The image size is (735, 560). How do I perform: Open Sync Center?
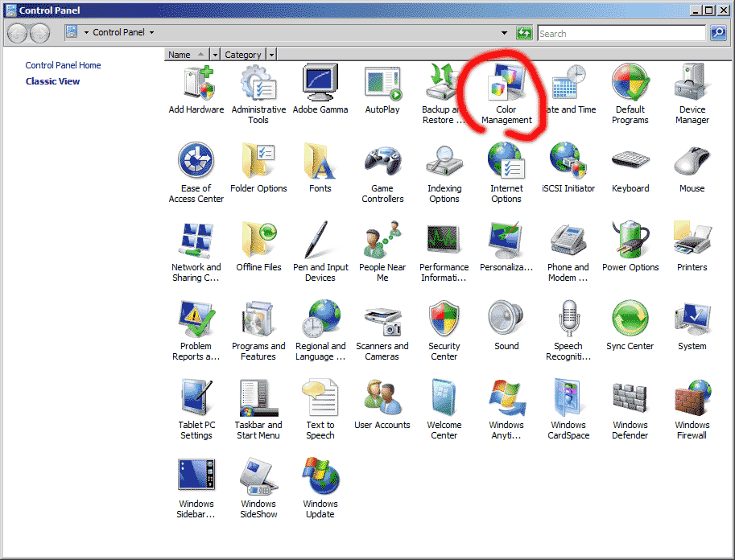pyautogui.click(x=630, y=326)
